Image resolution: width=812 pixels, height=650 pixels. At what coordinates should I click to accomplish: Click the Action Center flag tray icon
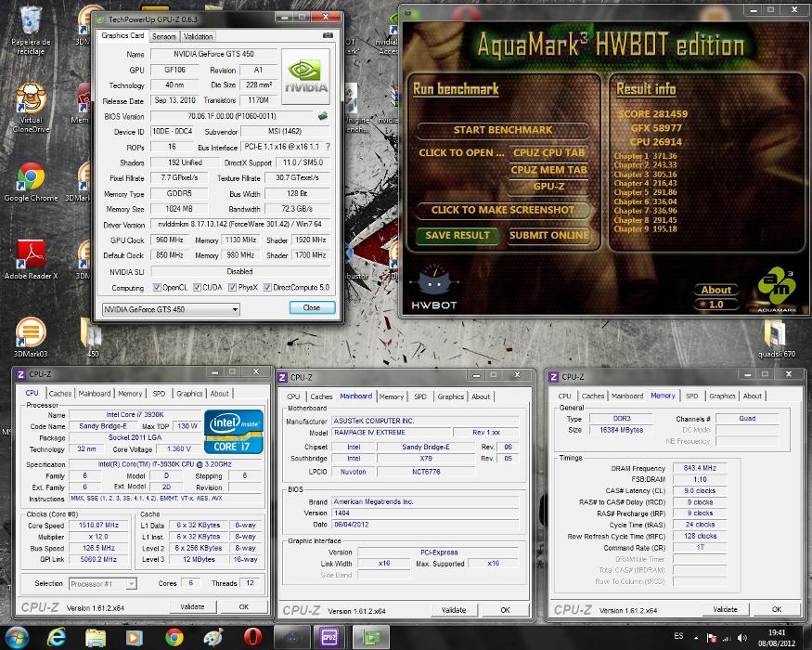click(712, 638)
